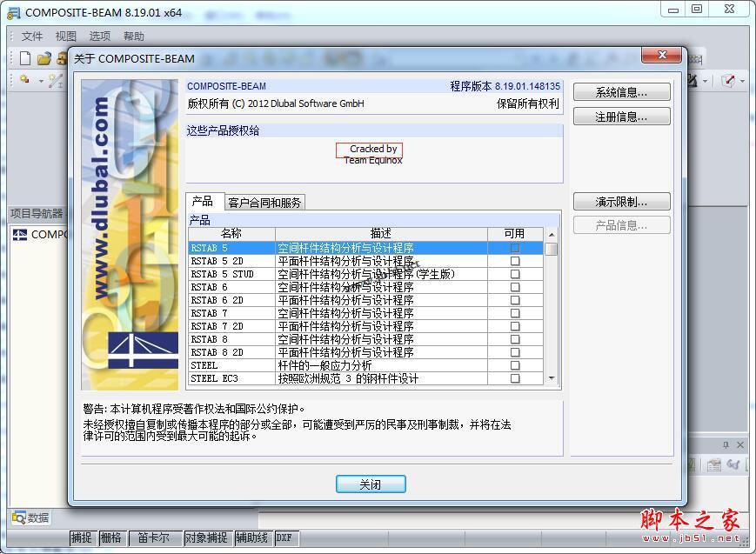This screenshot has width=756, height=554.
Task: Switch to the 数据 navigator tab
Action: [30, 517]
